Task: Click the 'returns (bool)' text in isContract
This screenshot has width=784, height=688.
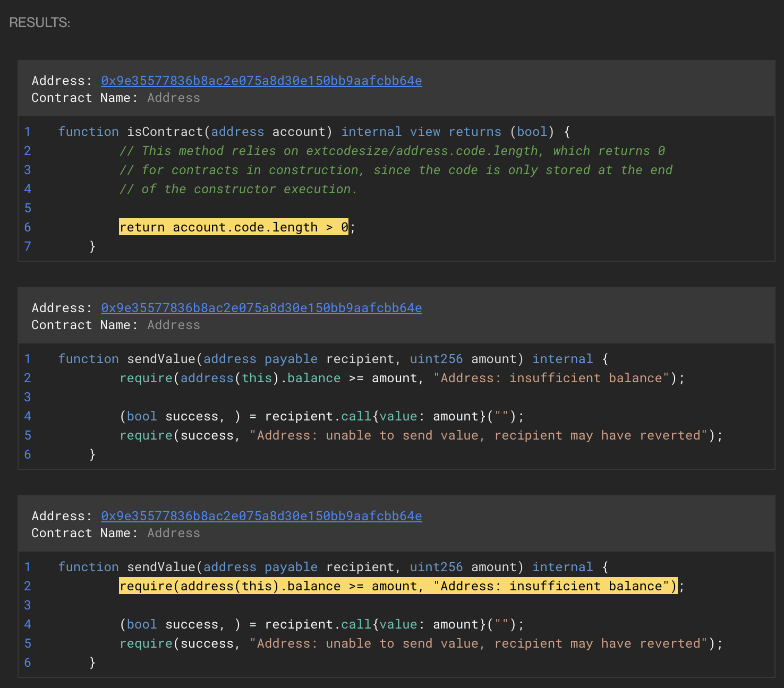Action: (x=501, y=132)
